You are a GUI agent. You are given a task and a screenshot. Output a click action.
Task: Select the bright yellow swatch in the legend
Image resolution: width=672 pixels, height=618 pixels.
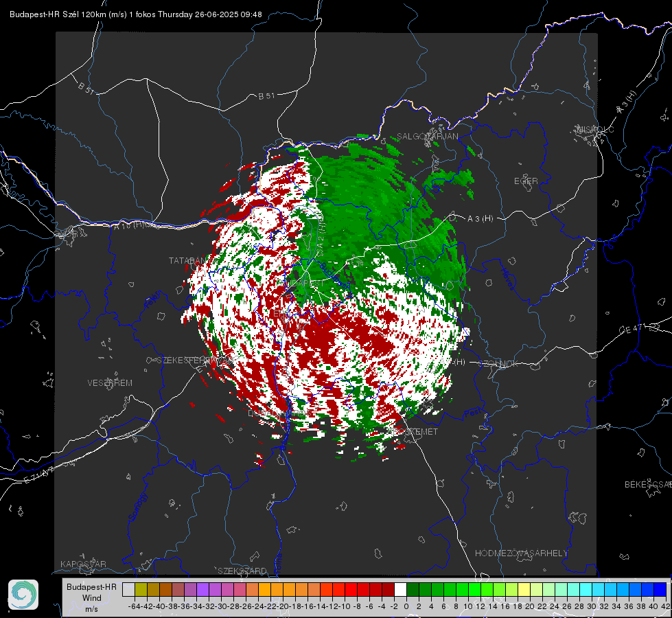(524, 589)
